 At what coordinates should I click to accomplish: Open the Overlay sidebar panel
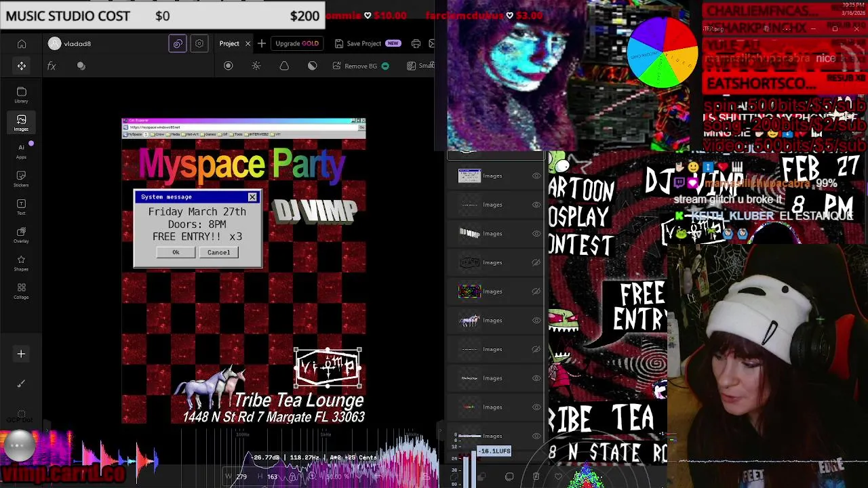click(21, 235)
